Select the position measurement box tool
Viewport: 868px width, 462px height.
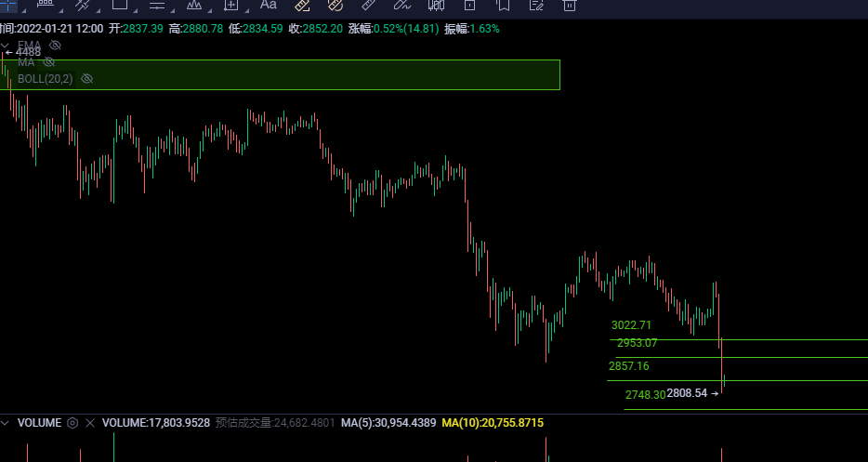coord(230,5)
